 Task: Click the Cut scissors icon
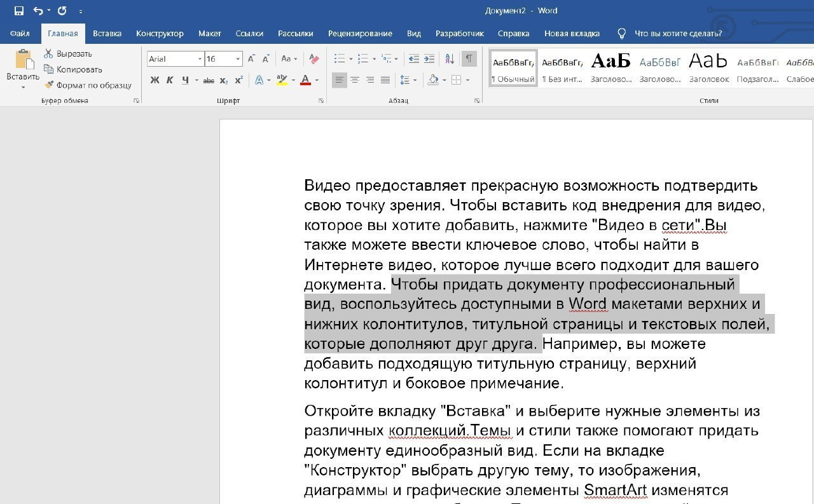pyautogui.click(x=49, y=54)
